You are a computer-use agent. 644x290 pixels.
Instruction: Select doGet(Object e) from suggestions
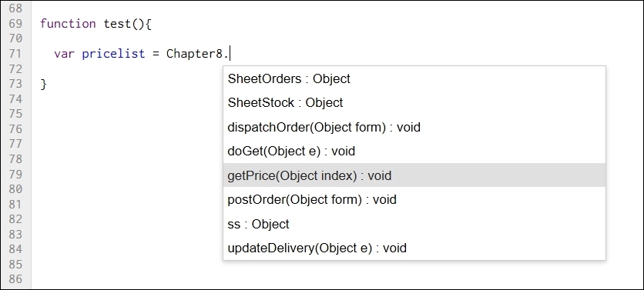414,152
